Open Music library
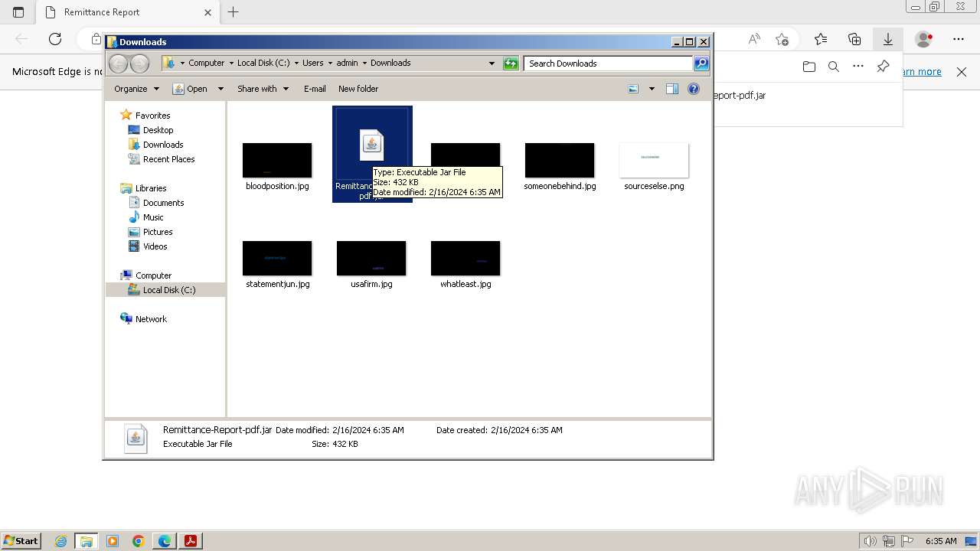This screenshot has height=551, width=980. coord(153,217)
